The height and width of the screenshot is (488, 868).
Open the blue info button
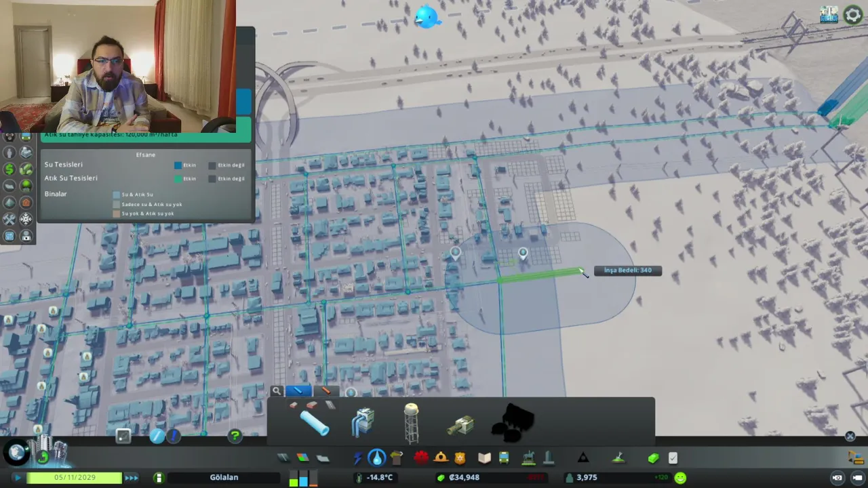(157, 436)
